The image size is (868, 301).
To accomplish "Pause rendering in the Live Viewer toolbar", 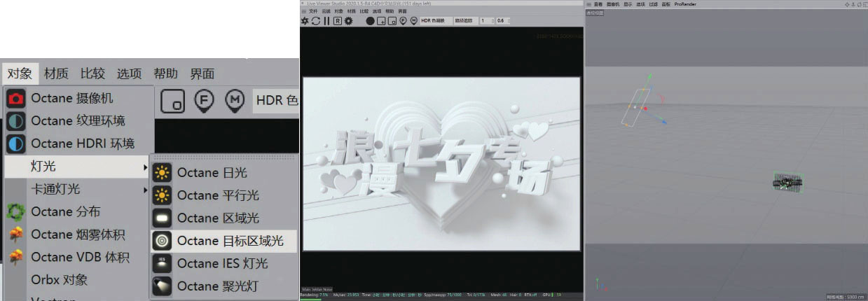I will (x=326, y=21).
